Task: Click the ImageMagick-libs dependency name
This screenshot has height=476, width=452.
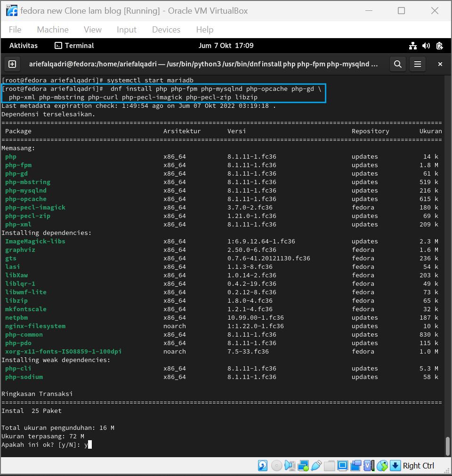Action: tap(35, 242)
